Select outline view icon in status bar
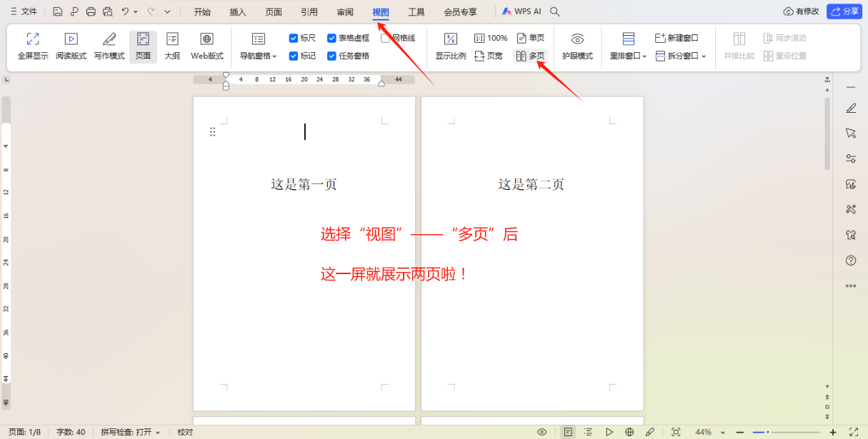This screenshot has height=439, width=868. pyautogui.click(x=588, y=432)
